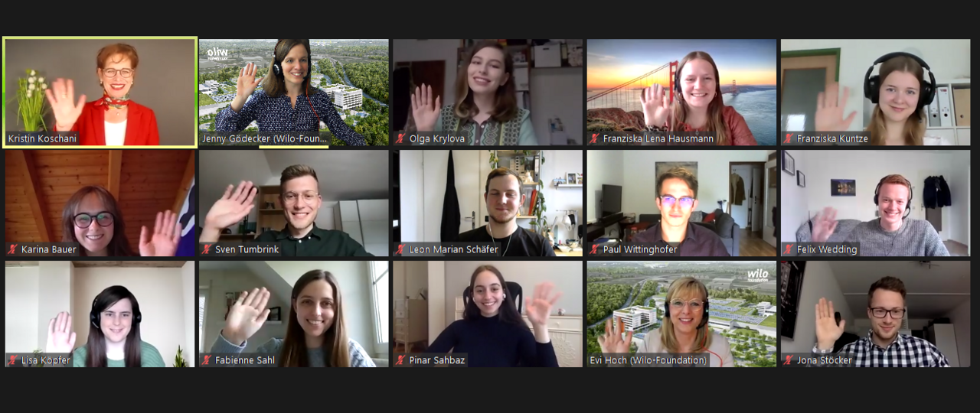Click the Evi Hoch (Wilo-Foundation) name label
The width and height of the screenshot is (980, 413).
[648, 360]
